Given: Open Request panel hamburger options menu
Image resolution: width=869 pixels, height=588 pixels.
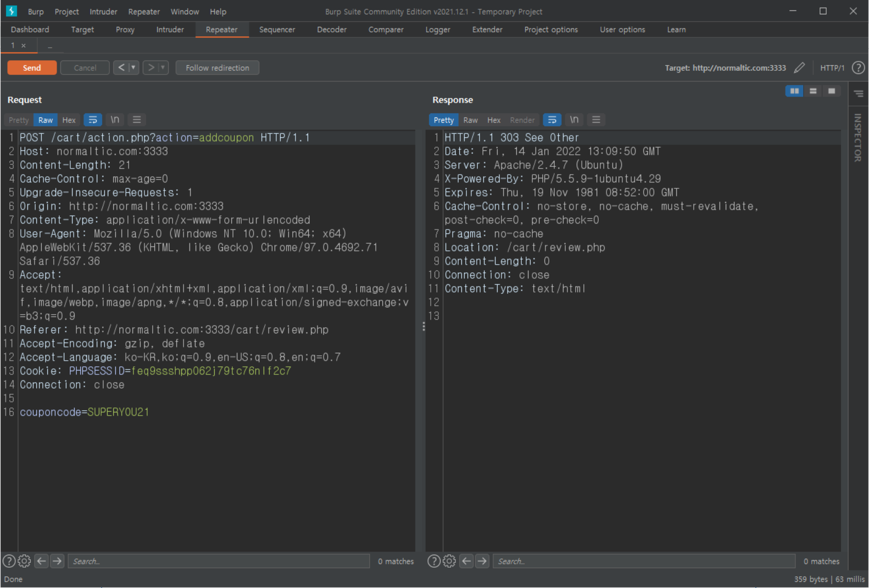Looking at the screenshot, I should click(137, 120).
